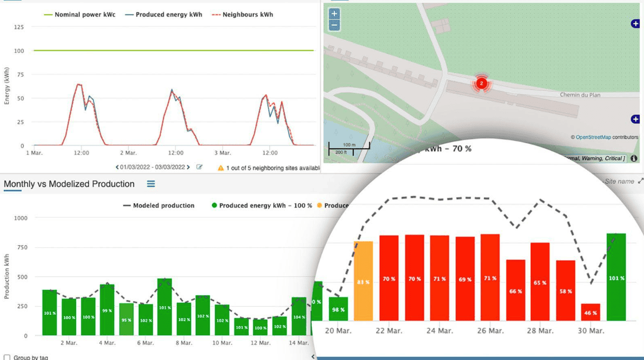The image size is (644, 360).
Task: Open the OpenStreetMap attribution link
Action: 593,137
